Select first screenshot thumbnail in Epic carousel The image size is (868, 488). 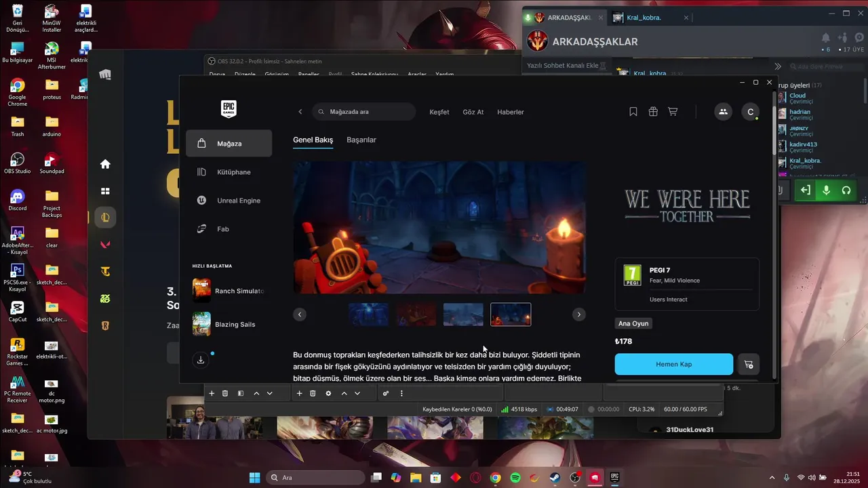point(368,314)
